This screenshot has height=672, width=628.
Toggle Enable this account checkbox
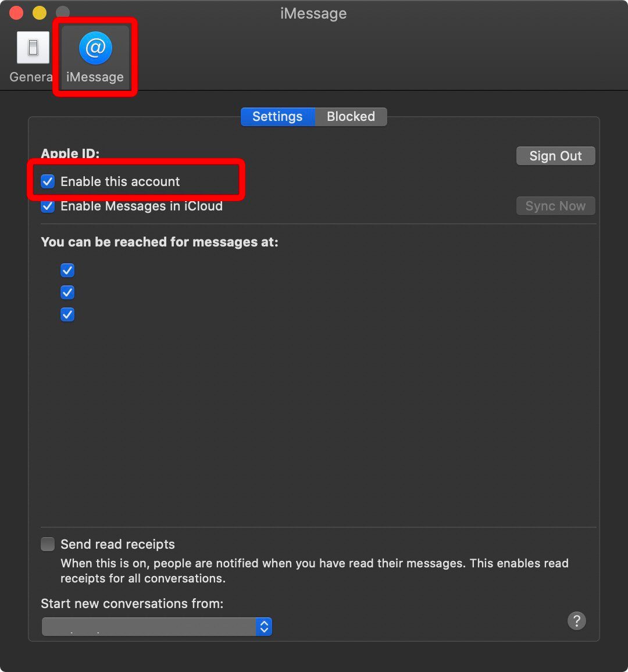[48, 181]
